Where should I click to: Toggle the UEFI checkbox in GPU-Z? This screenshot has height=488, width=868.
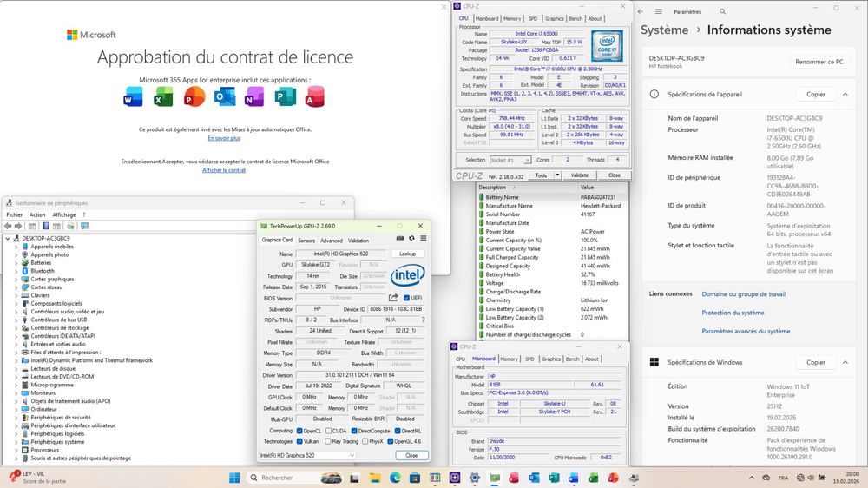click(x=407, y=298)
